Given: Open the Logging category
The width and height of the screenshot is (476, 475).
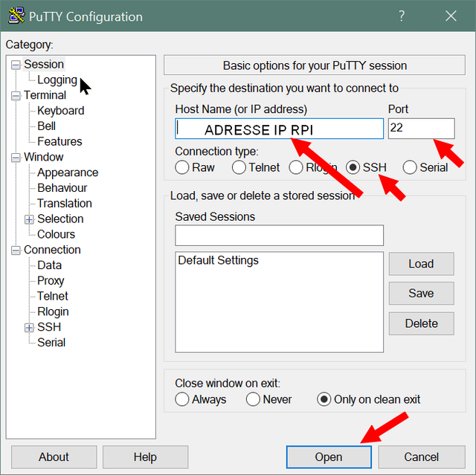Looking at the screenshot, I should point(57,80).
